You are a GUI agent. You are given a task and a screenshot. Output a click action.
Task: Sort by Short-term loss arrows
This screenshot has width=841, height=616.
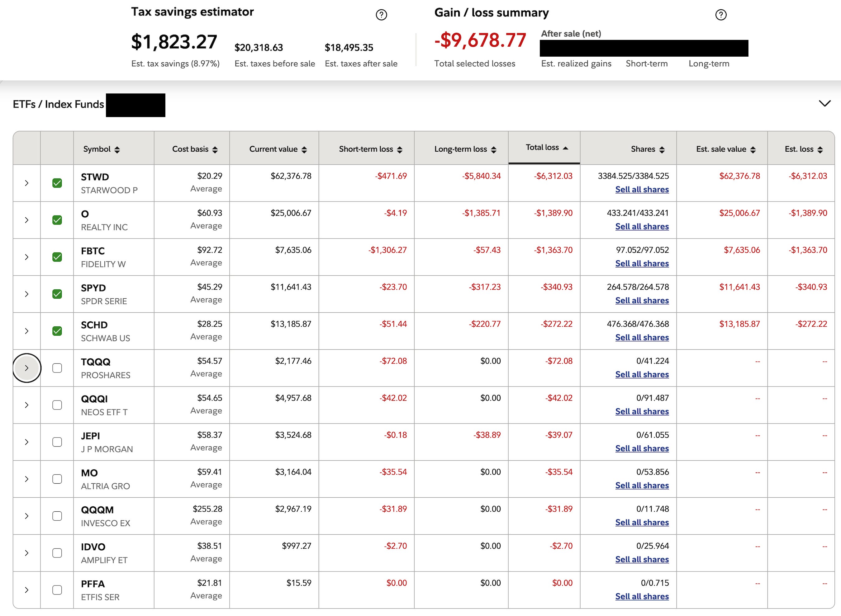(x=399, y=149)
